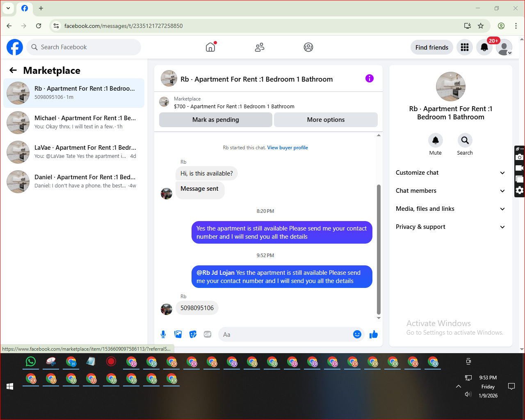The height and width of the screenshot is (420, 525).
Task: Open the Windows Start button
Action: [10, 386]
